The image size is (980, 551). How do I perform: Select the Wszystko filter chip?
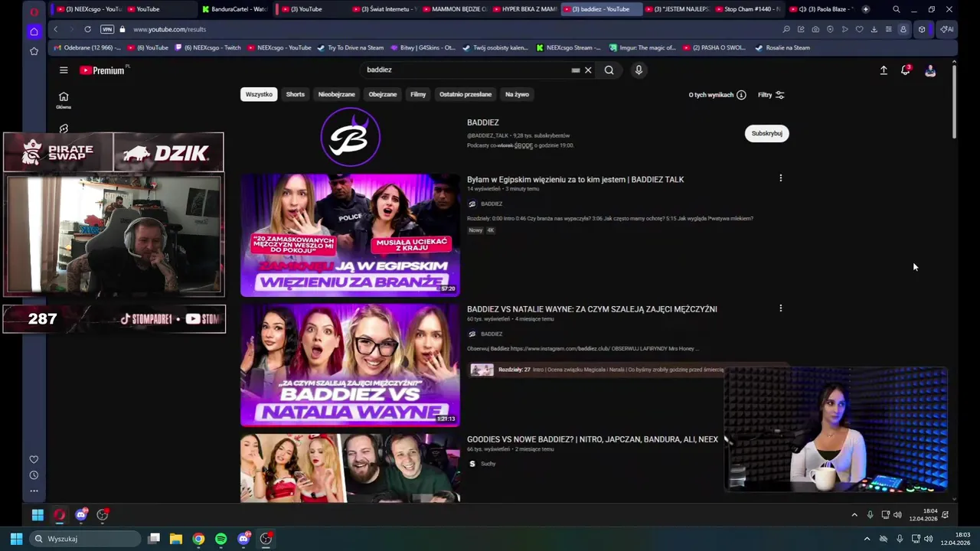tap(259, 94)
